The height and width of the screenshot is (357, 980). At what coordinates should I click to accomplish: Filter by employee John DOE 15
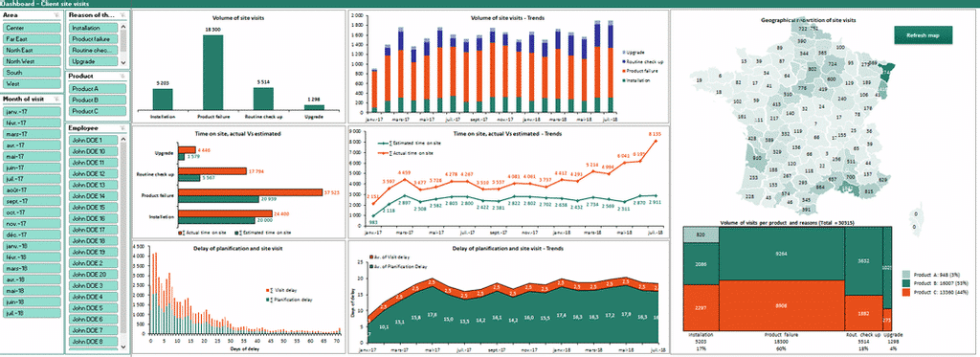tap(94, 207)
